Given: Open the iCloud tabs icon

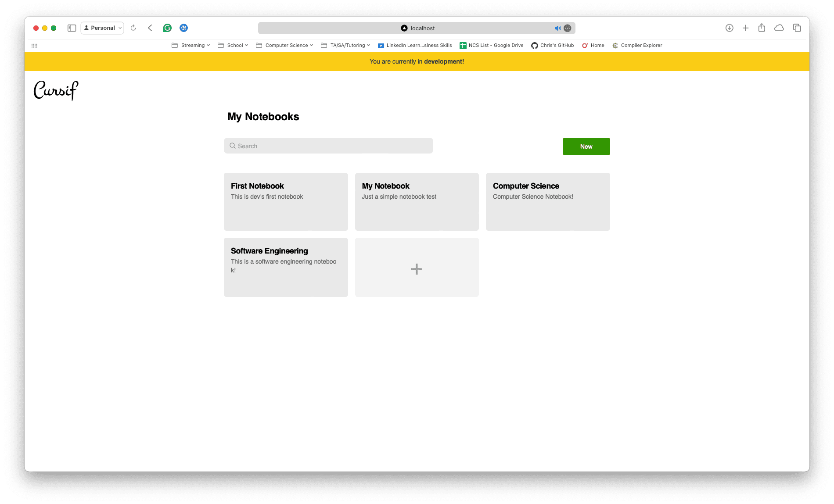Looking at the screenshot, I should click(x=779, y=28).
